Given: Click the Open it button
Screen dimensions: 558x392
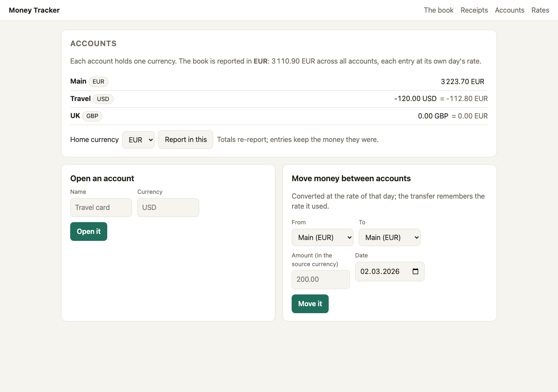Looking at the screenshot, I should [x=88, y=232].
